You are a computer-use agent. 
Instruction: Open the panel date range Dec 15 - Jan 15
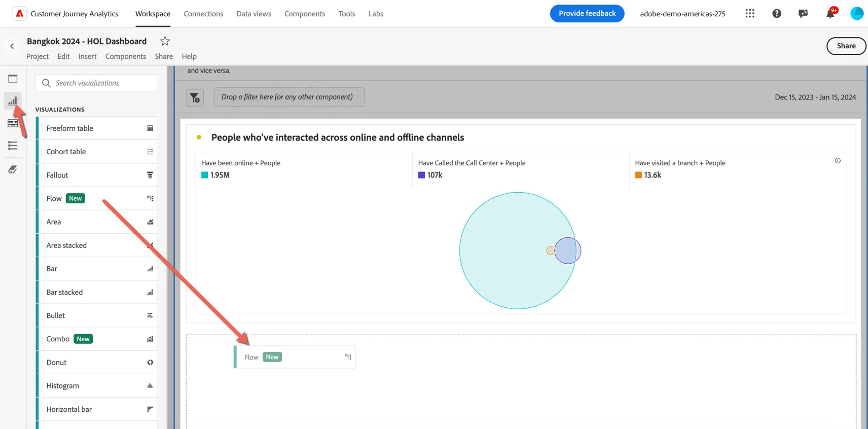pos(815,97)
